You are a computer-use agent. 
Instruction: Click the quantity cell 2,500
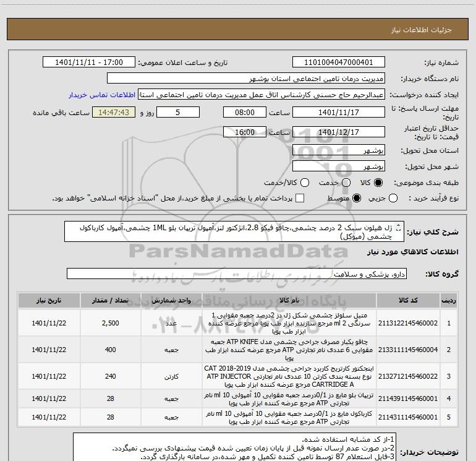click(111, 323)
